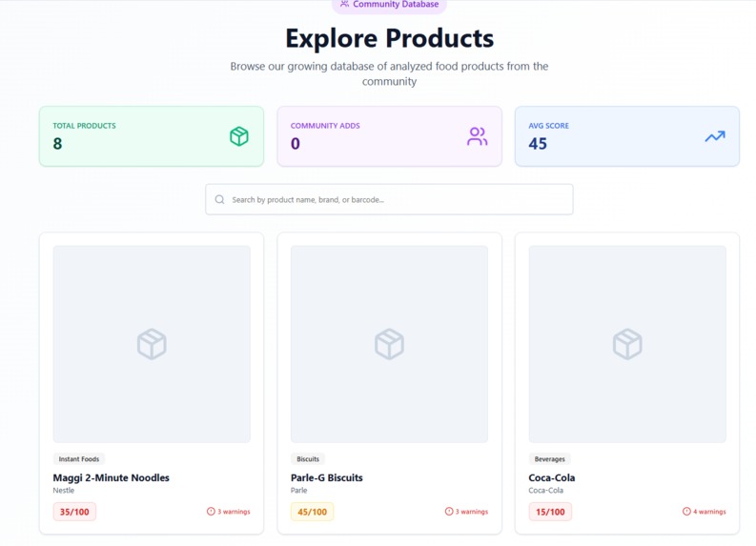
Task: Click the Explore Products heading
Action: (x=390, y=38)
